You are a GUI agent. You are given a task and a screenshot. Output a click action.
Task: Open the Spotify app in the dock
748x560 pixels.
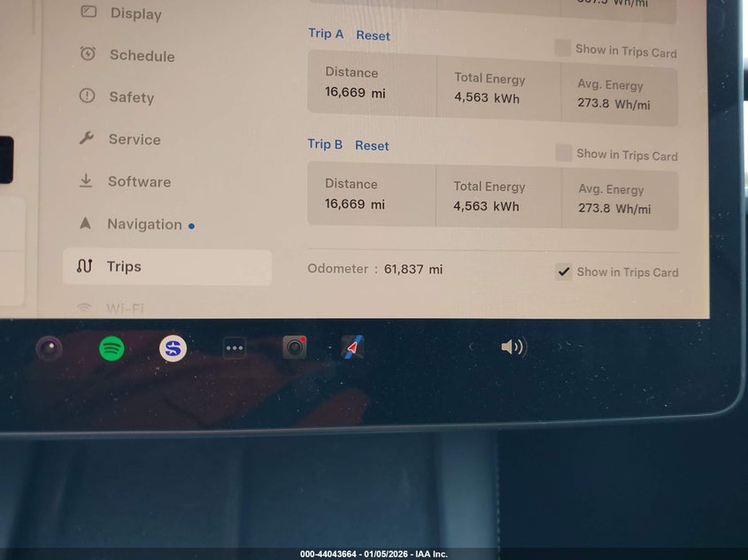(x=112, y=349)
